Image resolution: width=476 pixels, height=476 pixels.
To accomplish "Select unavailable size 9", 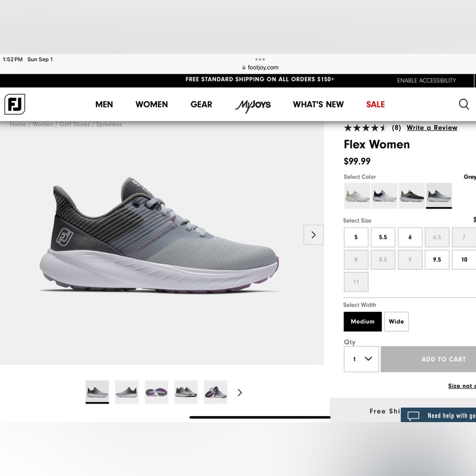I will coord(410,259).
